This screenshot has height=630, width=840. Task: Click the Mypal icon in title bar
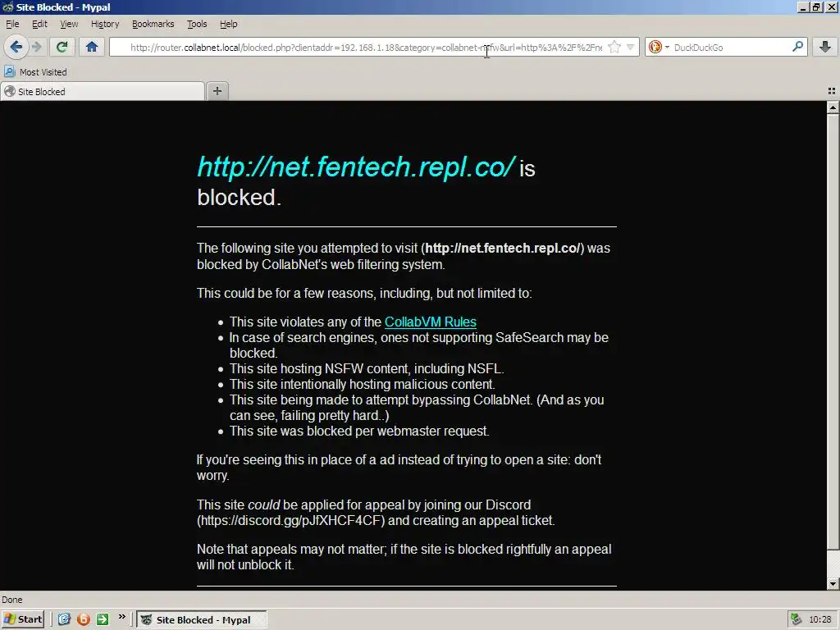(x=7, y=7)
